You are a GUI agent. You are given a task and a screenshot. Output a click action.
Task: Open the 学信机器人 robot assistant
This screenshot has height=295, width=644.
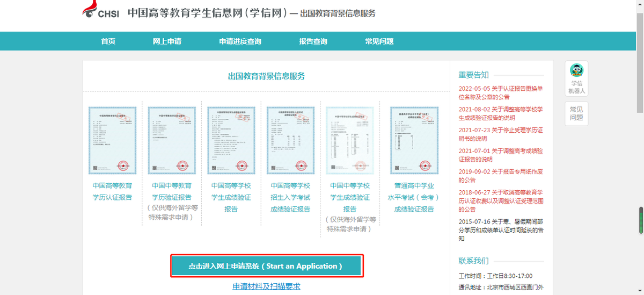pos(576,79)
